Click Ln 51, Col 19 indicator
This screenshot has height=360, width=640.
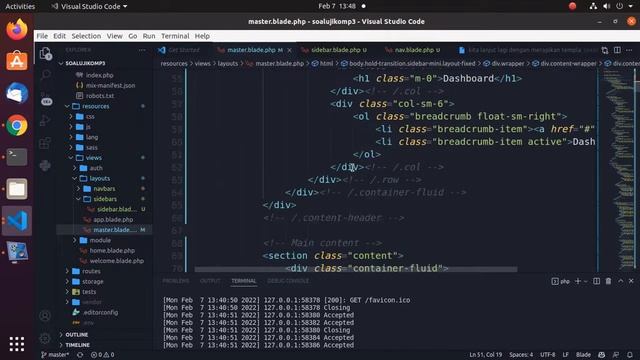tap(485, 355)
